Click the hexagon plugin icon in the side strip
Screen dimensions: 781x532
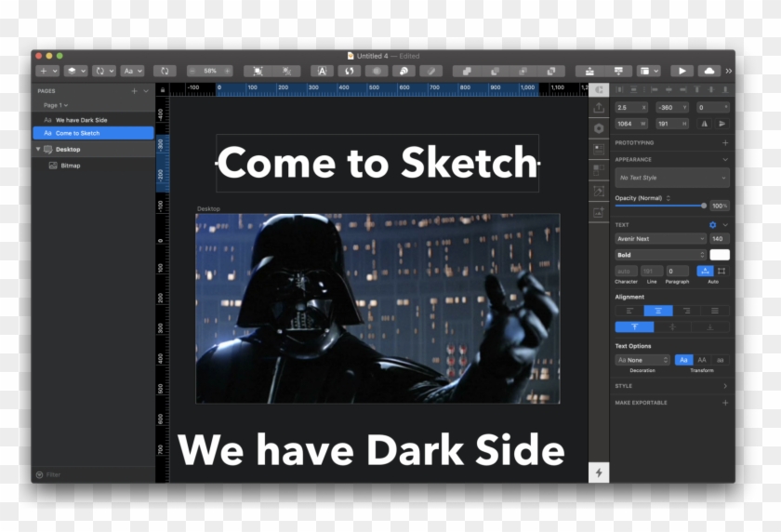click(599, 128)
